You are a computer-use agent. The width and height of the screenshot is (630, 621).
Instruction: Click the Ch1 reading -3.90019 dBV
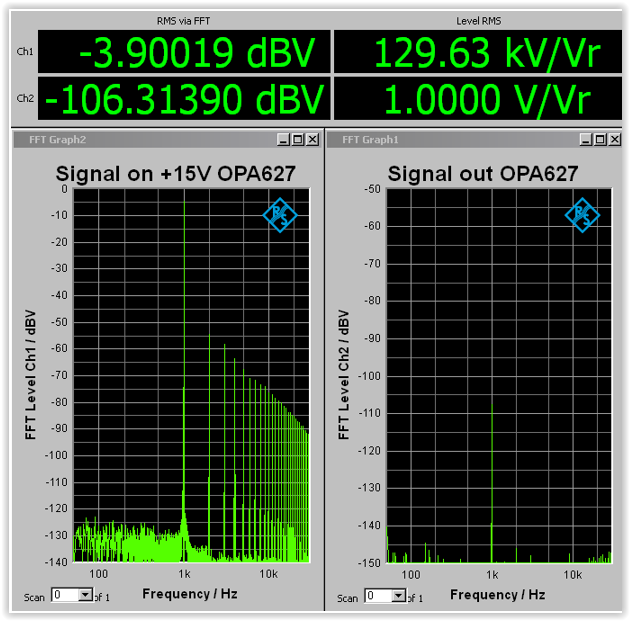click(184, 52)
